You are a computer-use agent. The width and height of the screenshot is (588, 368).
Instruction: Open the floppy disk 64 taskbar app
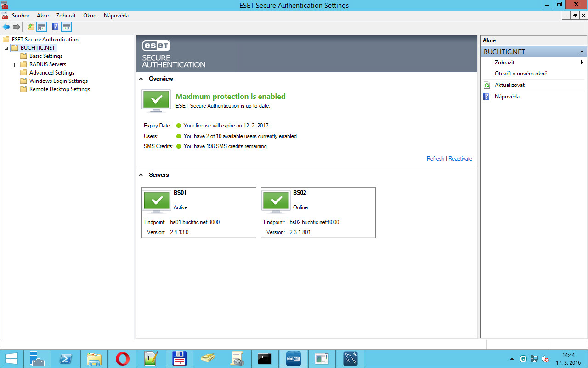click(180, 359)
